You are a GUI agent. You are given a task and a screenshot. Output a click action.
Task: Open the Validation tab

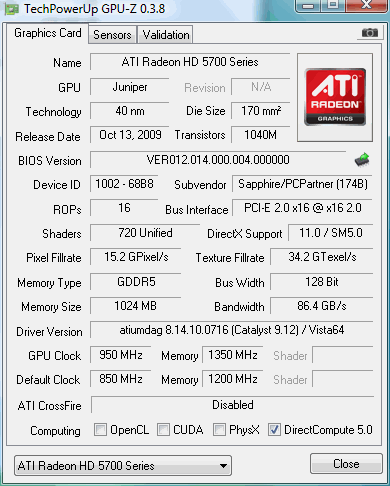165,35
